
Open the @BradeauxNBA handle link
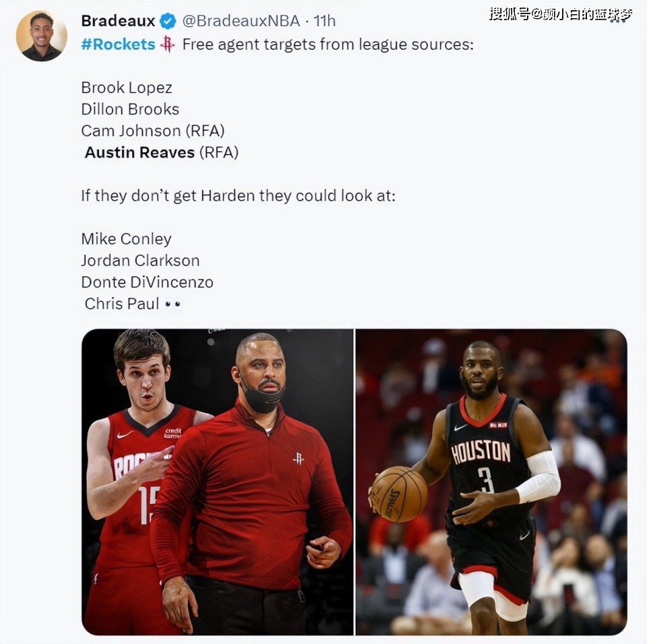click(x=241, y=21)
